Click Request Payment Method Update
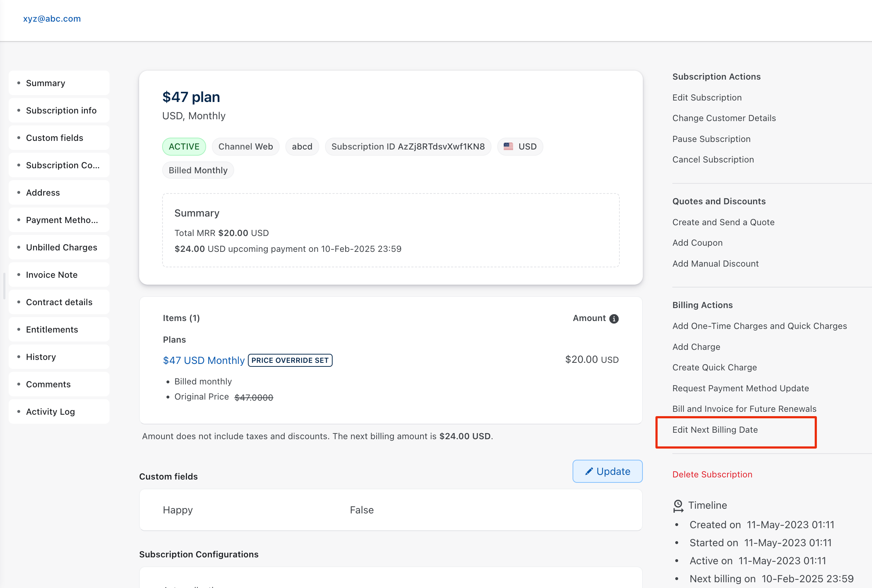Image resolution: width=872 pixels, height=588 pixels. click(740, 388)
